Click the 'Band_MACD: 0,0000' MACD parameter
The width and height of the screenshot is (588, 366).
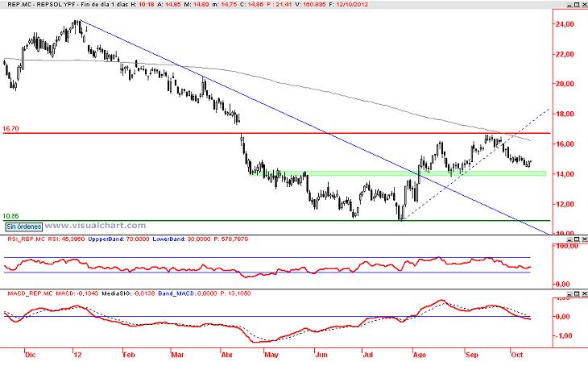tap(188, 293)
